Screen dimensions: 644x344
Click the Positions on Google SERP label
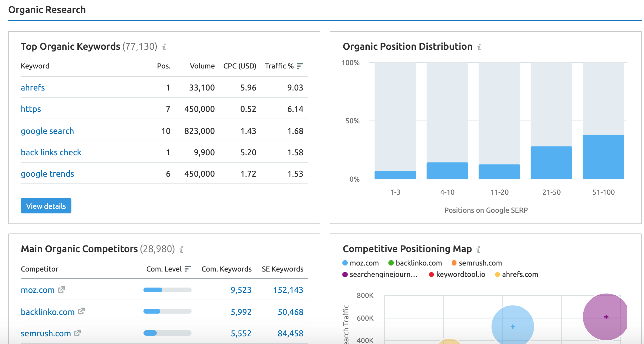point(486,210)
